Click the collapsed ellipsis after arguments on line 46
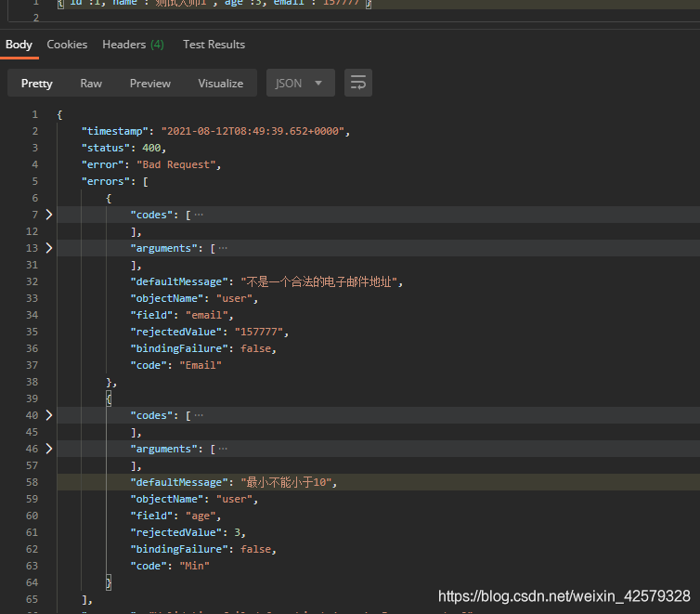700x614 pixels. coord(223,449)
